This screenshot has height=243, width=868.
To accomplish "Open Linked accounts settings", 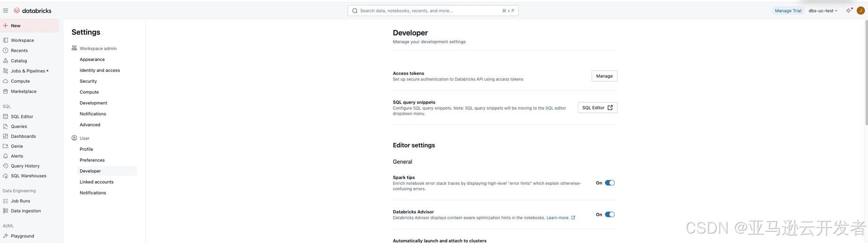I will 97,182.
